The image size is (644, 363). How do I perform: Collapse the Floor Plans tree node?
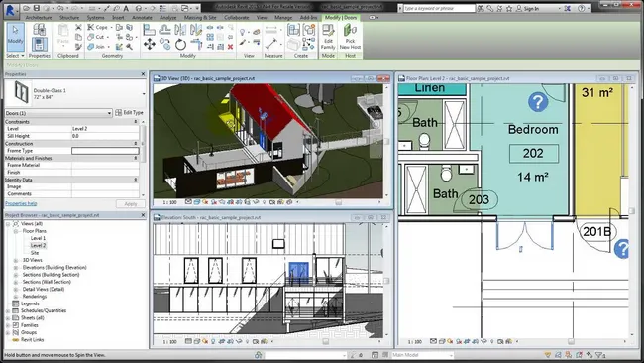coord(16,231)
